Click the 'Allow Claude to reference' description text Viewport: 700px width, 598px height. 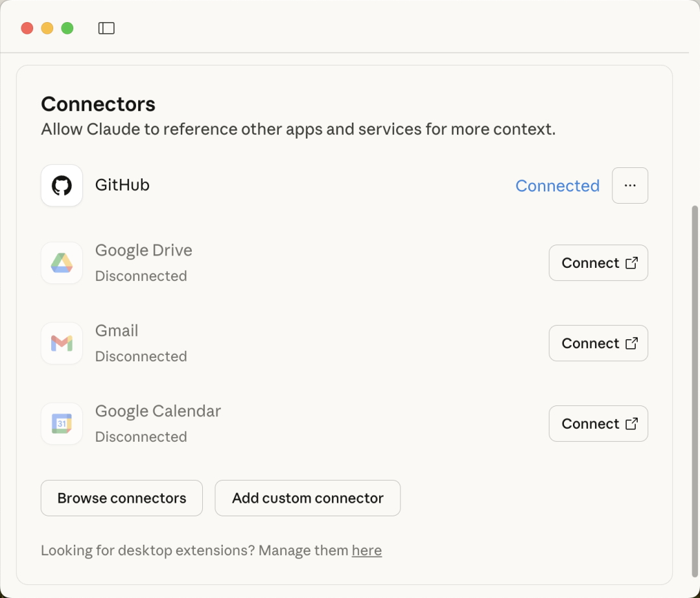point(298,129)
